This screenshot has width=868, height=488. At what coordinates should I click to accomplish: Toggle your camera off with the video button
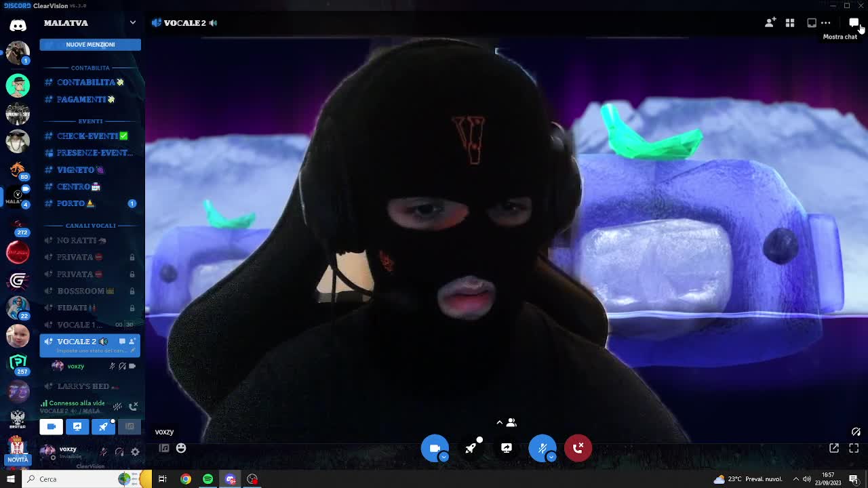coord(435,448)
